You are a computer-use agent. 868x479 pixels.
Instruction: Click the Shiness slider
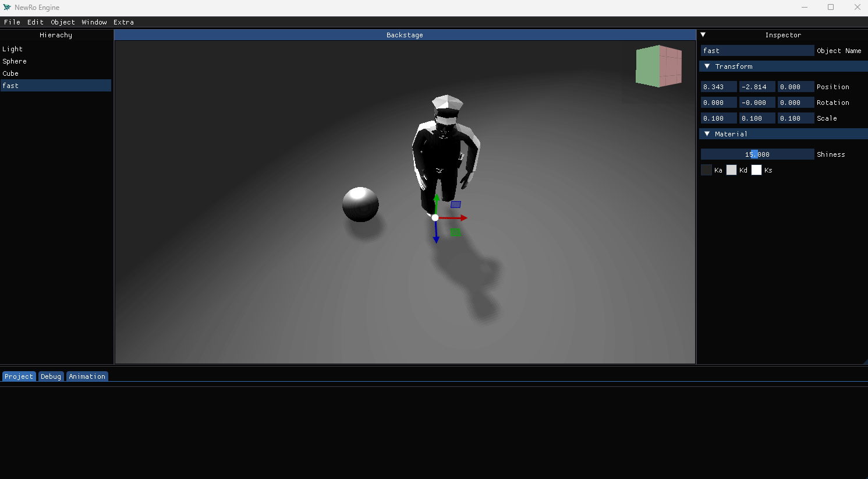pos(757,154)
